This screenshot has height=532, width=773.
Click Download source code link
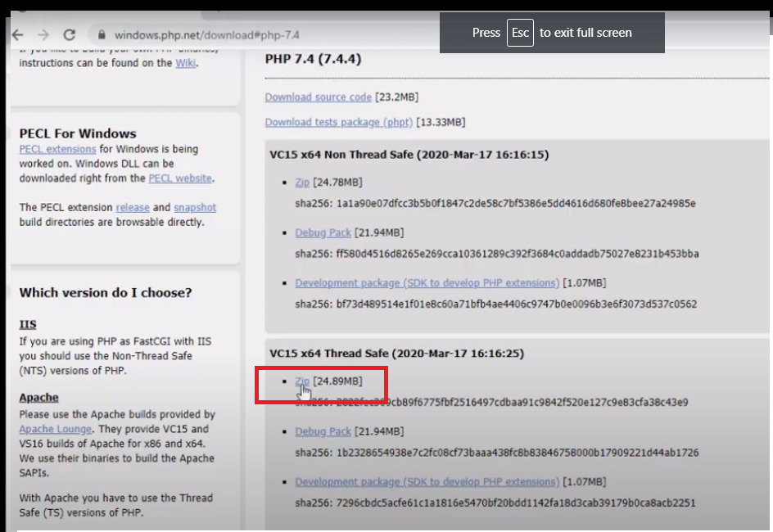(318, 97)
